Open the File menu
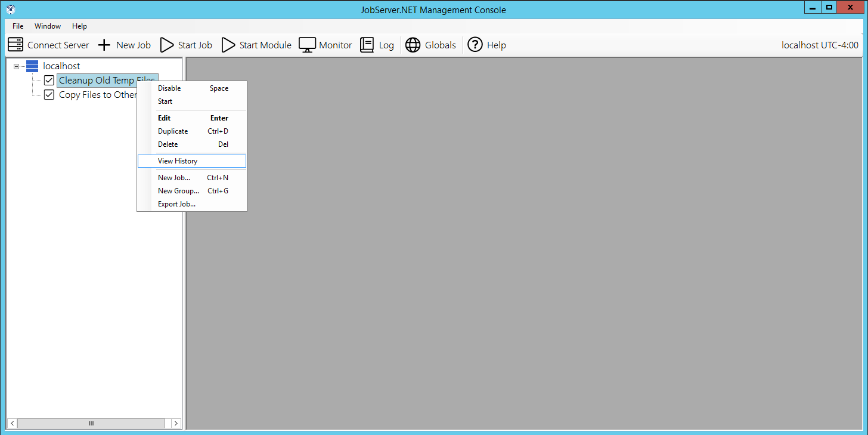The image size is (868, 435). (18, 26)
